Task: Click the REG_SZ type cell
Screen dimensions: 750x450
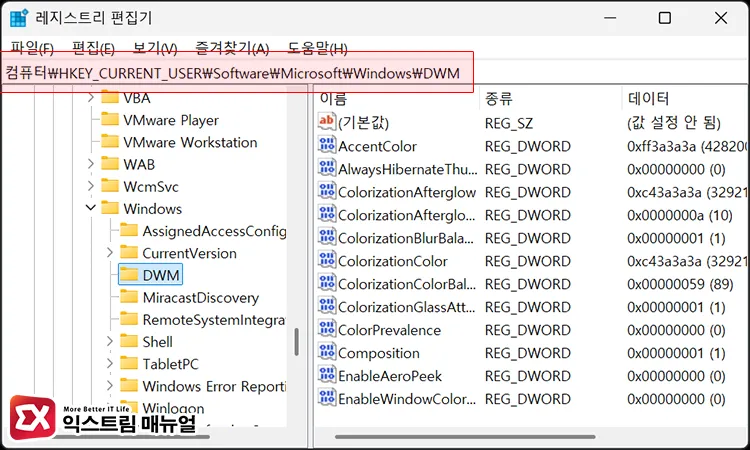Action: coord(508,123)
